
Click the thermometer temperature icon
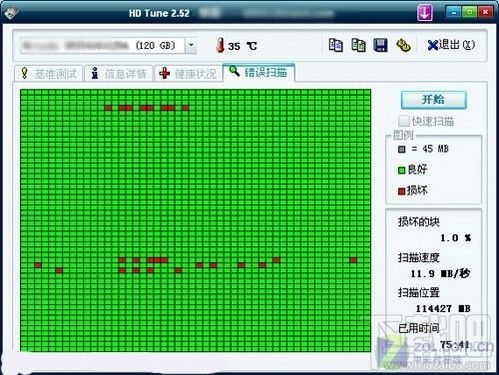pos(220,45)
